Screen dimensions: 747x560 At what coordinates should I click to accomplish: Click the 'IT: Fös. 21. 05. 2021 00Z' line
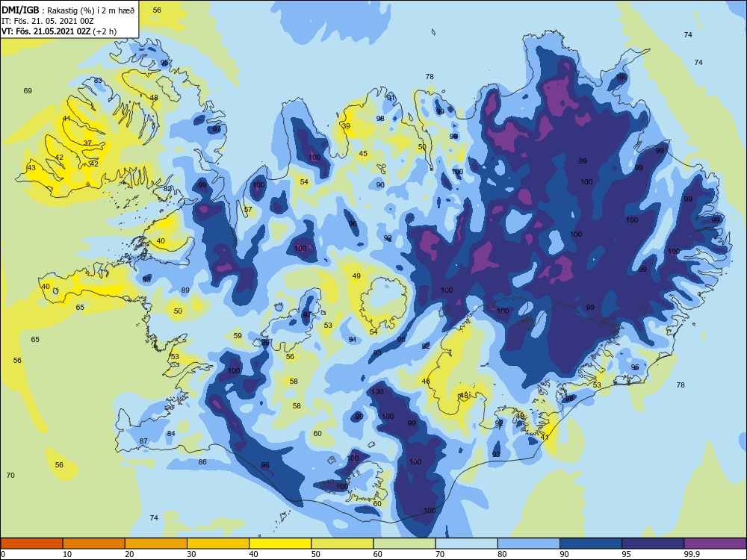coord(48,21)
